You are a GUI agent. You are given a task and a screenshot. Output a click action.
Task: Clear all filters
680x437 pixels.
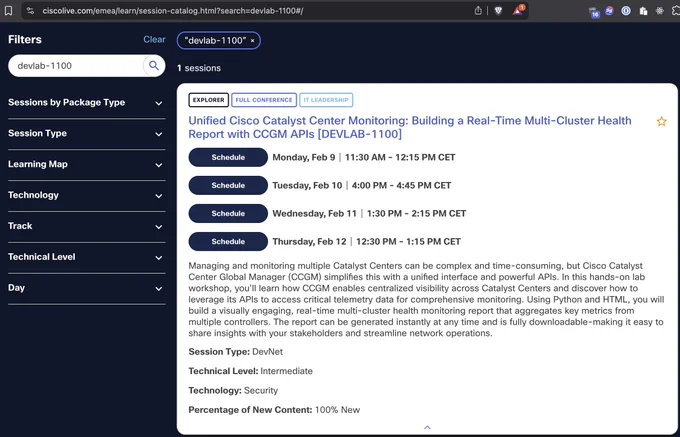[154, 39]
